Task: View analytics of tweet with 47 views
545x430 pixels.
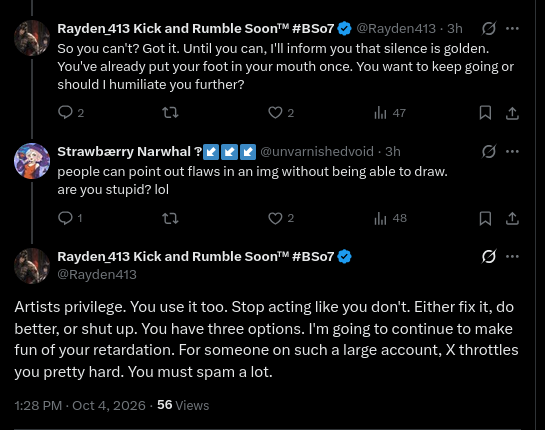Action: click(x=390, y=113)
